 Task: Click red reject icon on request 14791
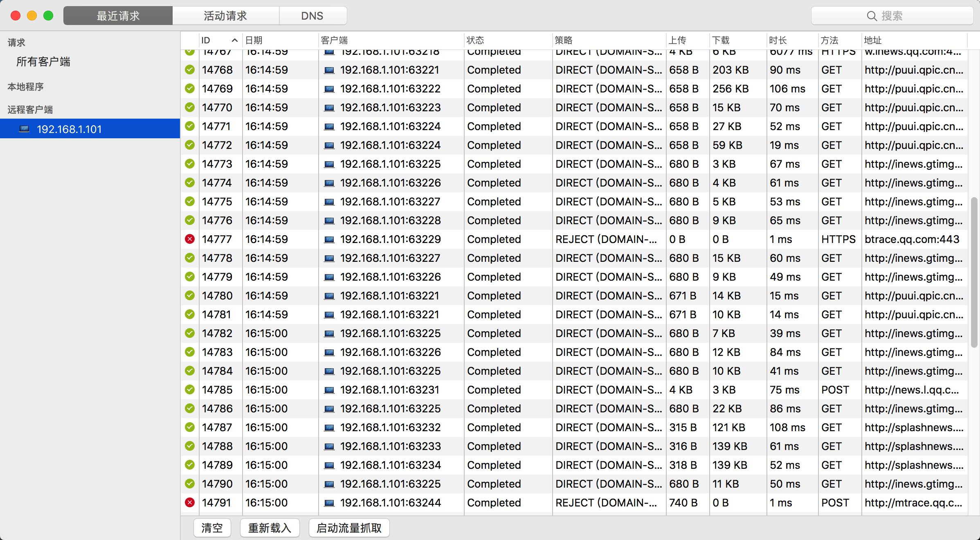(x=190, y=502)
